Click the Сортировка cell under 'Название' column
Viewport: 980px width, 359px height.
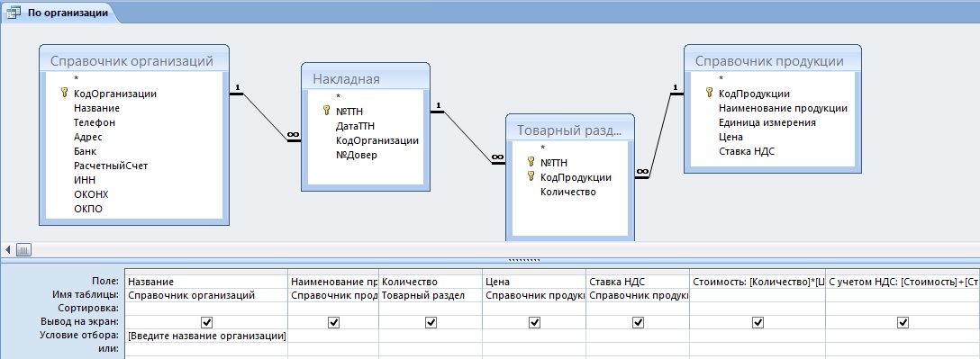point(207,309)
